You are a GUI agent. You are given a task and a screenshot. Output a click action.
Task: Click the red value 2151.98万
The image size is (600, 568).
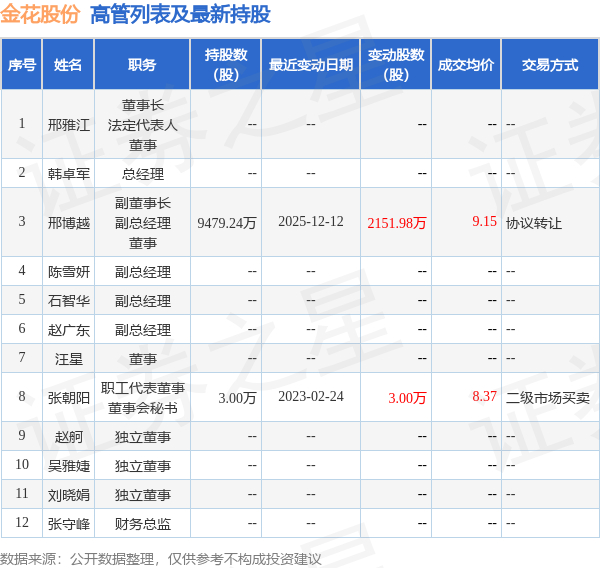(x=397, y=223)
